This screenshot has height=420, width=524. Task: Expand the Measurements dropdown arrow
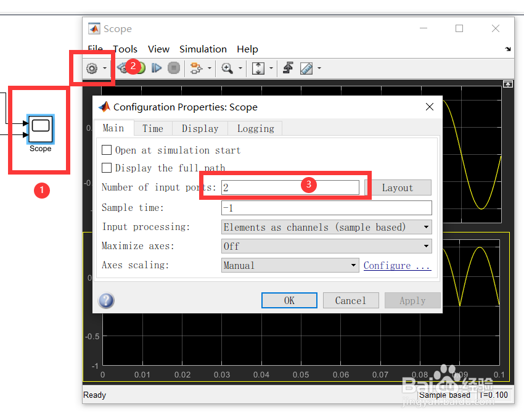coord(319,68)
